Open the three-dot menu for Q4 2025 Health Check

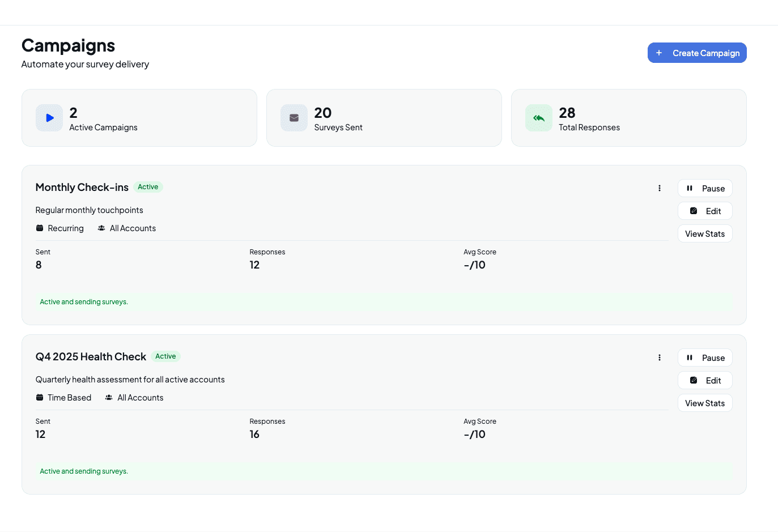click(660, 357)
